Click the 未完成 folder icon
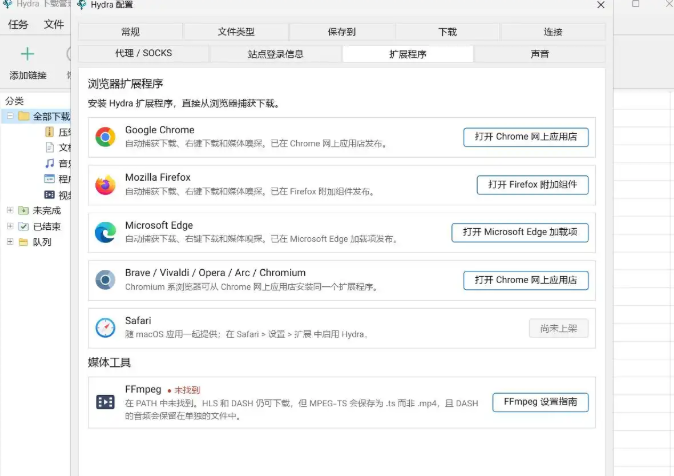674x476 pixels. tap(24, 210)
